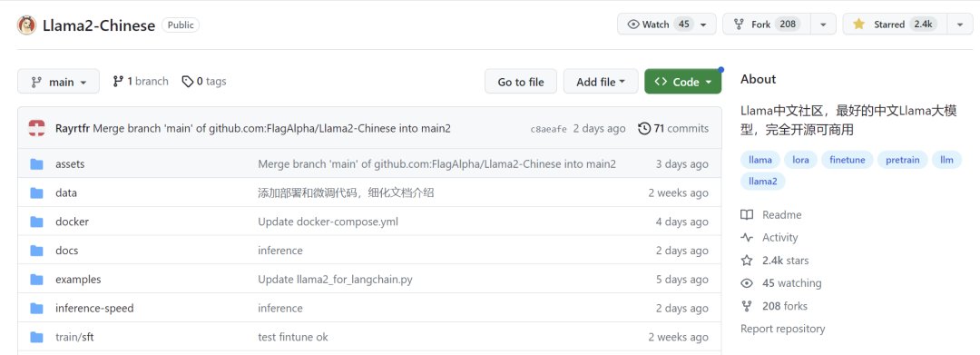
Task: Open the Add file dropdown
Action: point(601,82)
